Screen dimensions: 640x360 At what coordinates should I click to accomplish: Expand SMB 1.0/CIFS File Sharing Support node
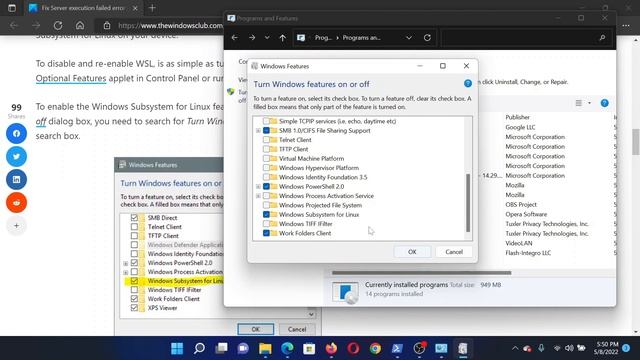pos(258,131)
